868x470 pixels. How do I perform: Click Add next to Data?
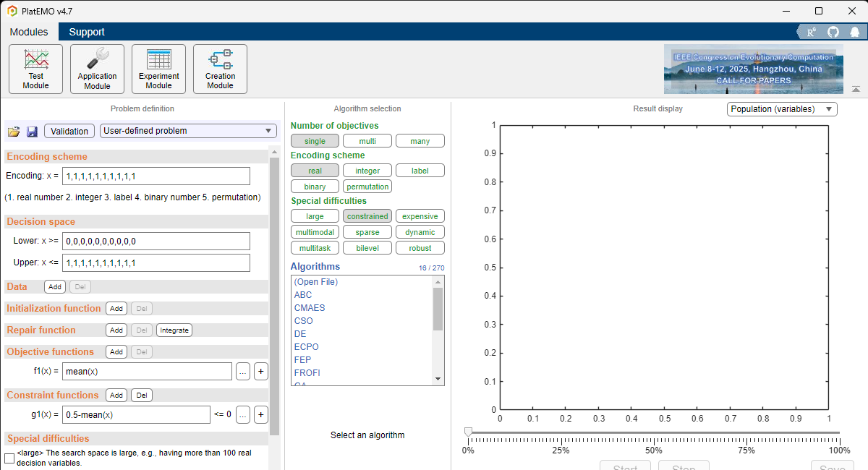pyautogui.click(x=55, y=287)
